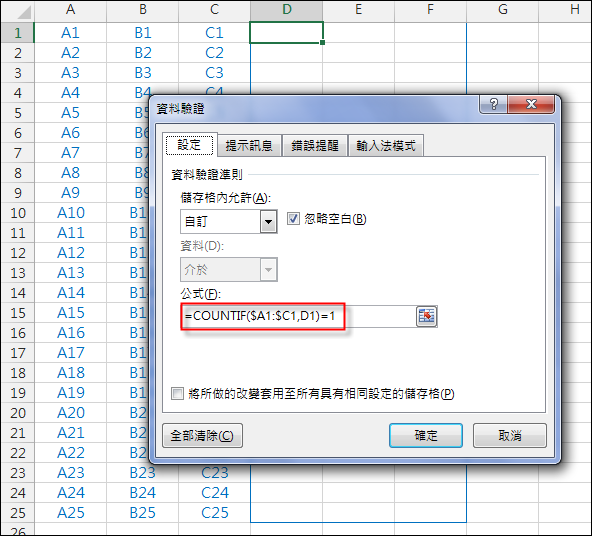
Task: Click cell containing C2
Action: point(214,53)
